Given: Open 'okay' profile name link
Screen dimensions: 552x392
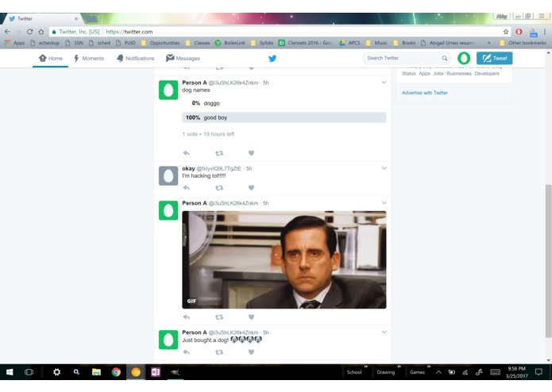Looking at the screenshot, I should coord(188,168).
